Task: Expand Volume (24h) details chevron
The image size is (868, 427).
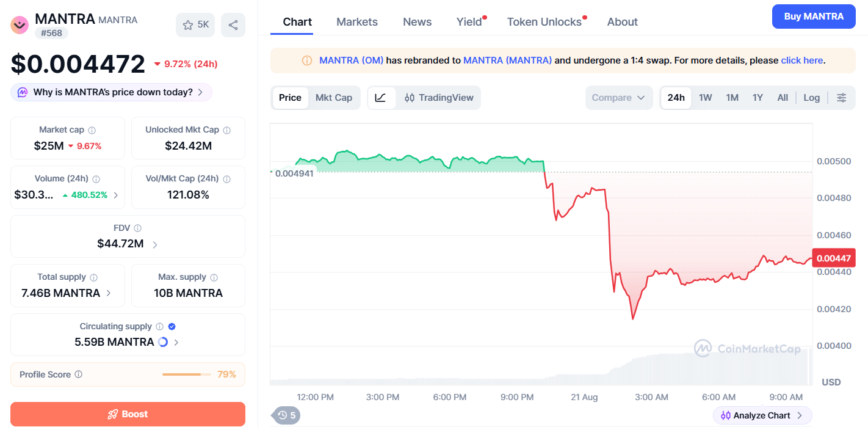Action: click(x=116, y=195)
